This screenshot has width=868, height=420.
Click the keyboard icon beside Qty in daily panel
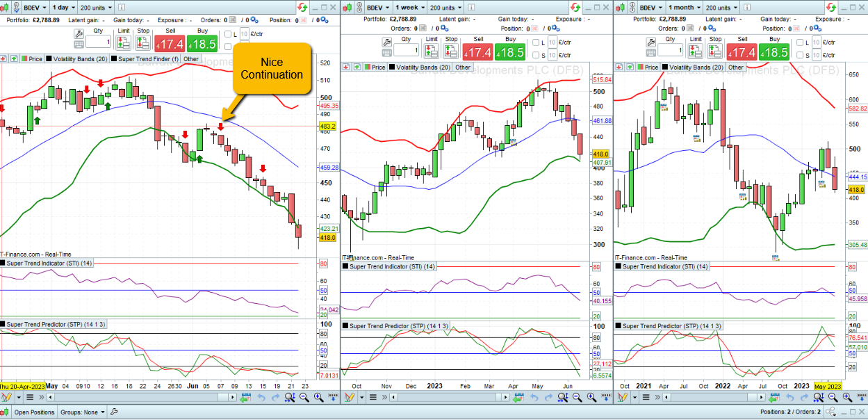(x=78, y=45)
